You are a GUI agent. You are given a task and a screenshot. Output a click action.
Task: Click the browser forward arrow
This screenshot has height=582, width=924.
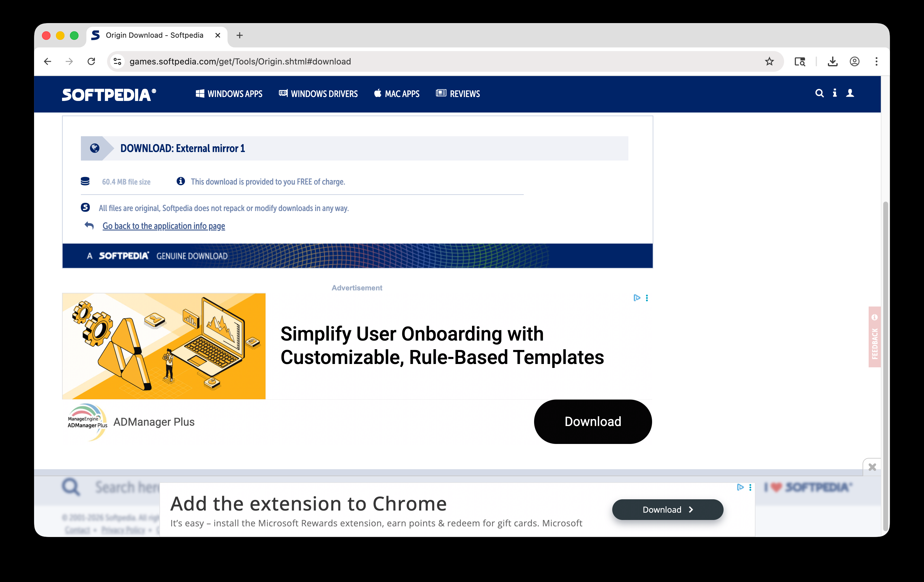(69, 61)
